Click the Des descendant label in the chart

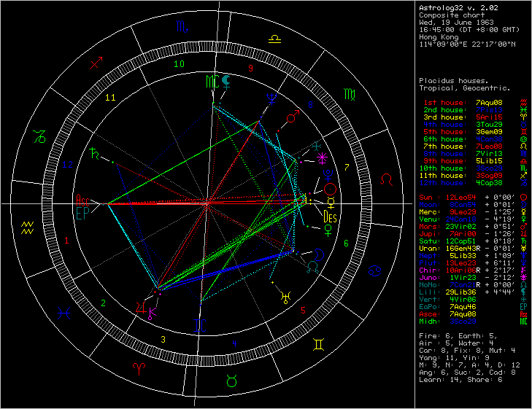click(x=329, y=215)
